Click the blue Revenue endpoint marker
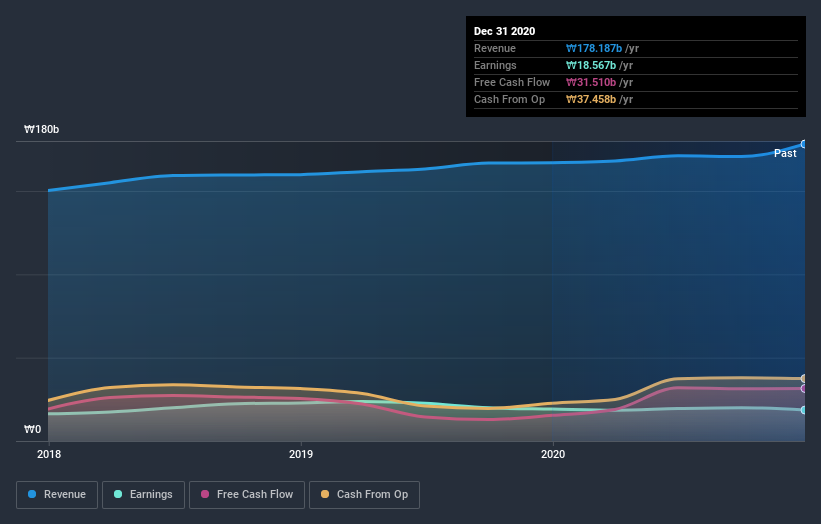Image resolution: width=821 pixels, height=524 pixels. [x=804, y=144]
